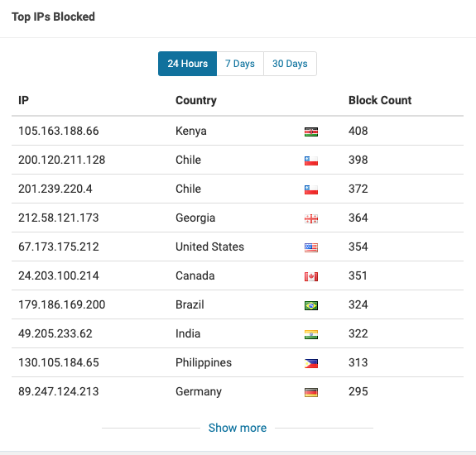Click the India flag icon
Image resolution: width=476 pixels, height=455 pixels.
tap(311, 334)
